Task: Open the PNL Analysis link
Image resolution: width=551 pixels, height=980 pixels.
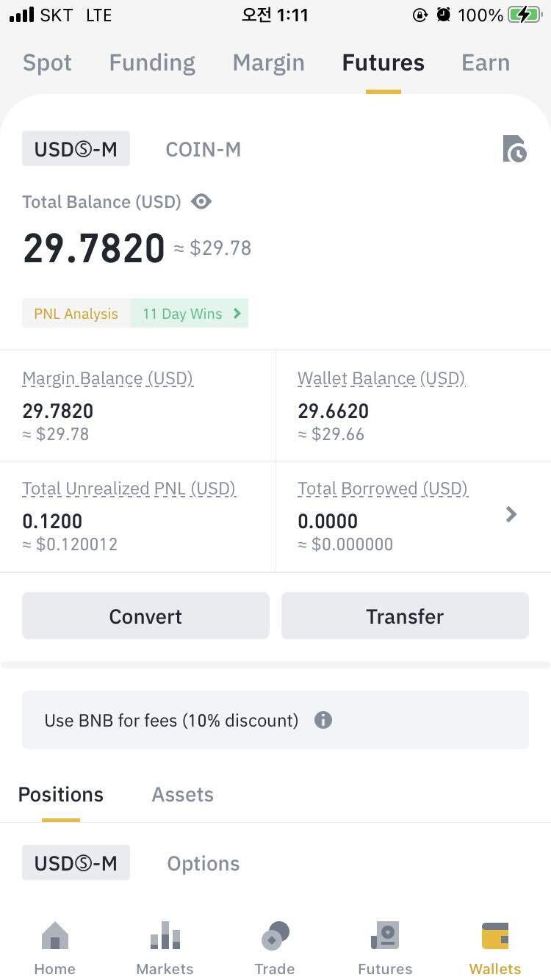Action: click(x=76, y=314)
